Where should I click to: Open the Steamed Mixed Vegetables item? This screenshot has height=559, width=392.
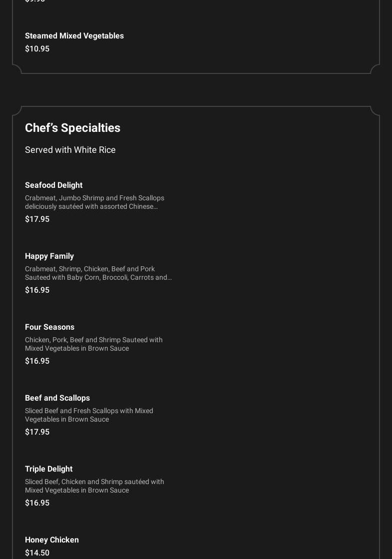(74, 36)
